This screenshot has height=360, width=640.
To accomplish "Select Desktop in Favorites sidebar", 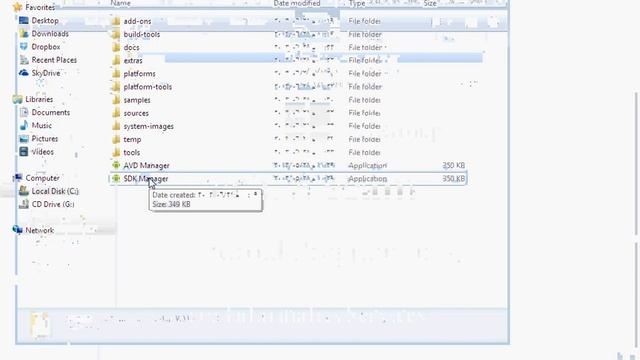I will [45, 20].
